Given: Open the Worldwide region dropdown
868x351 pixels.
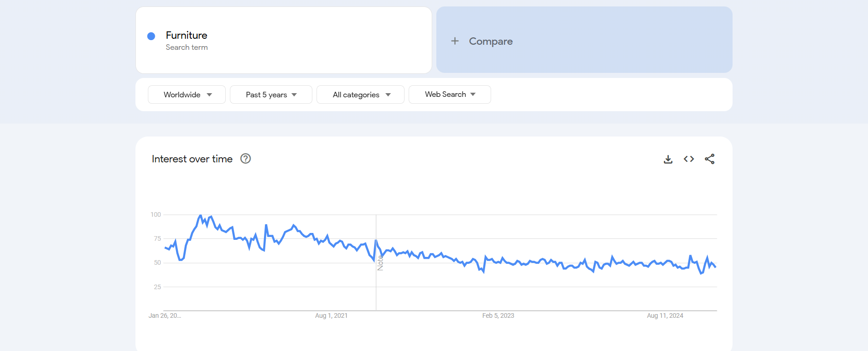Looking at the screenshot, I should [187, 95].
